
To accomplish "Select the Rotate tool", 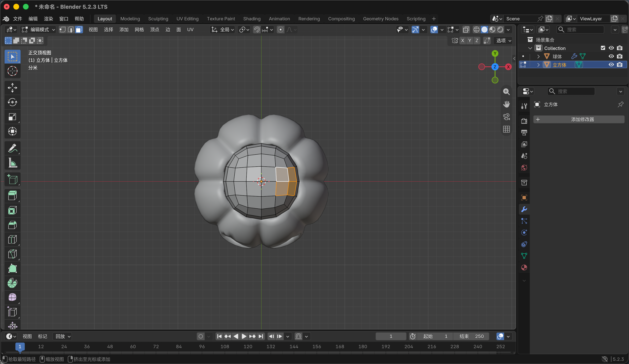I will (12, 102).
